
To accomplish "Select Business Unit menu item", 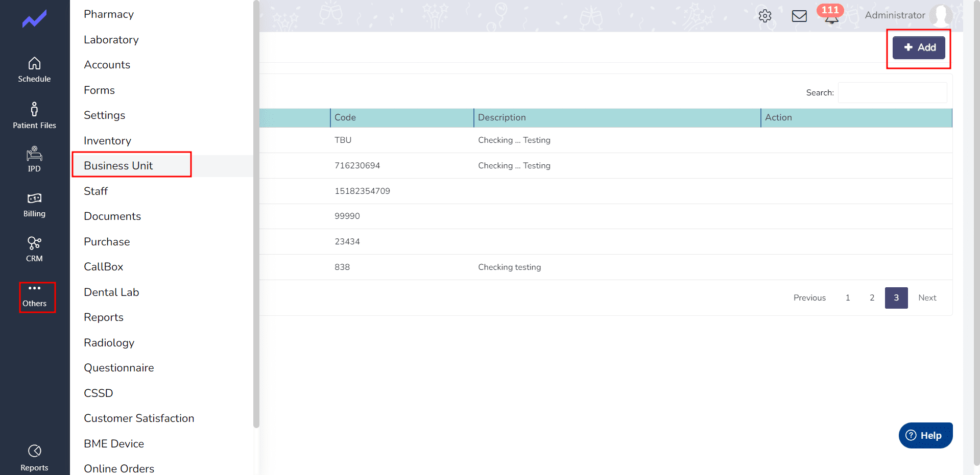I will [118, 166].
